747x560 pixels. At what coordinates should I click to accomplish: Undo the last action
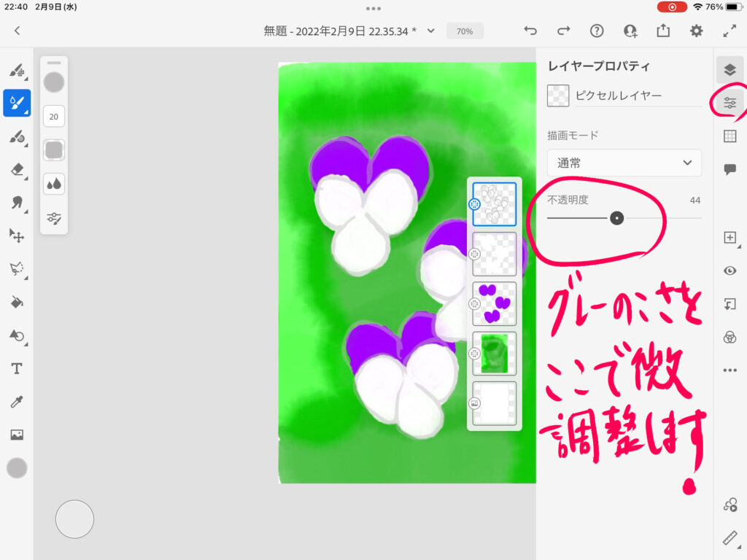coord(530,31)
